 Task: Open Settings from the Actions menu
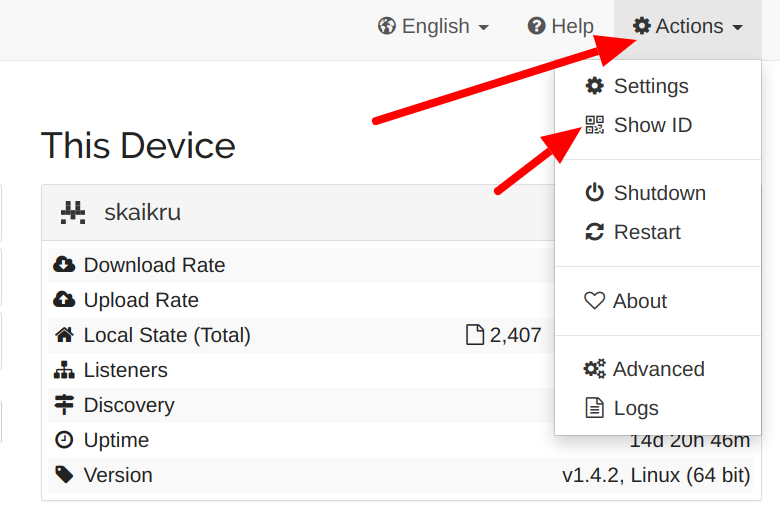point(650,86)
